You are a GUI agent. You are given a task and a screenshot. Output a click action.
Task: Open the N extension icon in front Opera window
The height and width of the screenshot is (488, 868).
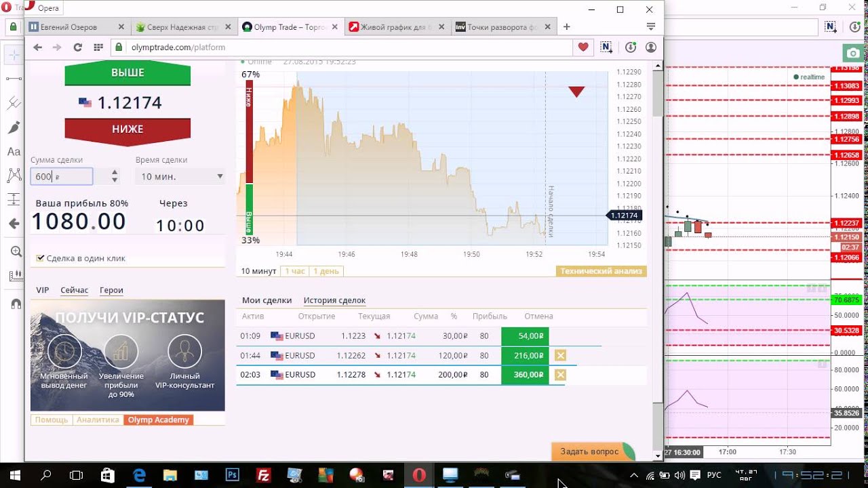606,47
